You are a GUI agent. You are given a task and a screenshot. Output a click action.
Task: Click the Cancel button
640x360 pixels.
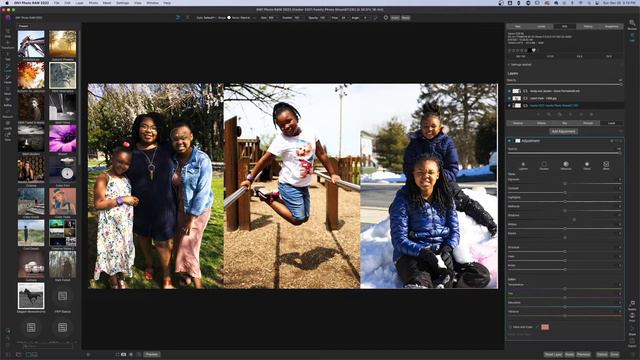pyautogui.click(x=602, y=355)
